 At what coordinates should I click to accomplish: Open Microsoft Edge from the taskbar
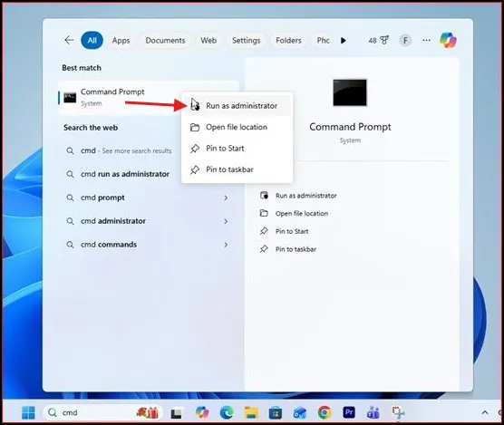click(x=227, y=412)
